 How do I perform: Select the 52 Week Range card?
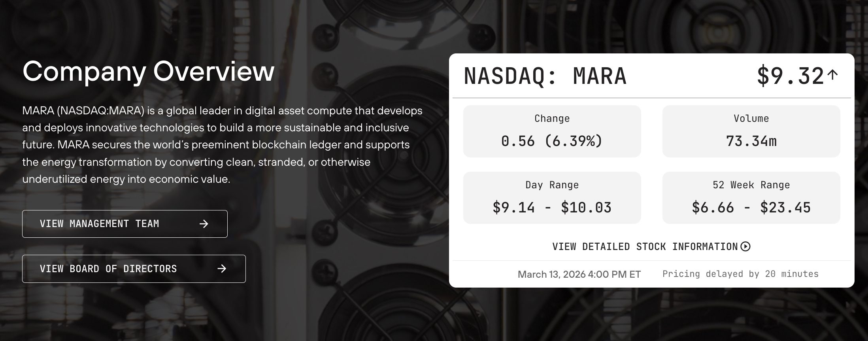pos(751,198)
